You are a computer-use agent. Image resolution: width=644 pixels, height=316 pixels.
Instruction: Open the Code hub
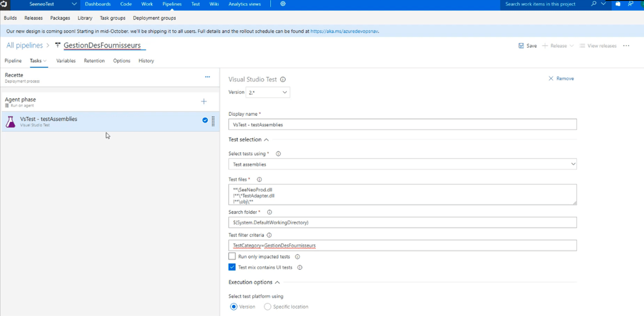(x=126, y=4)
